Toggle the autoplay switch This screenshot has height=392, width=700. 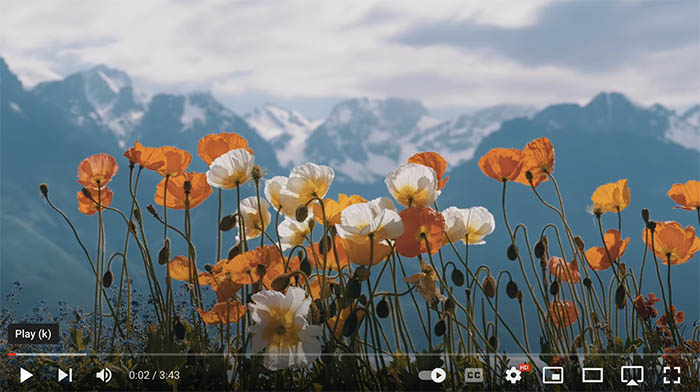pos(432,375)
